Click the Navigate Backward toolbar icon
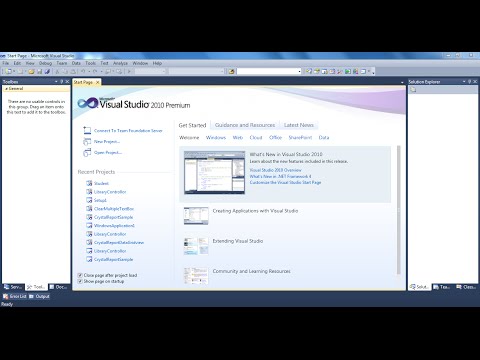 pyautogui.click(x=108, y=71)
